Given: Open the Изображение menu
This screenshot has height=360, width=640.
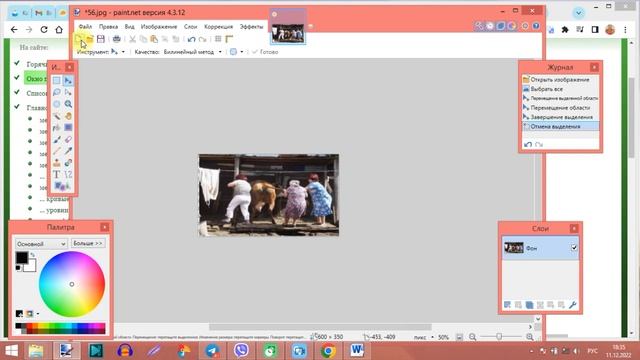Looking at the screenshot, I should 159,27.
